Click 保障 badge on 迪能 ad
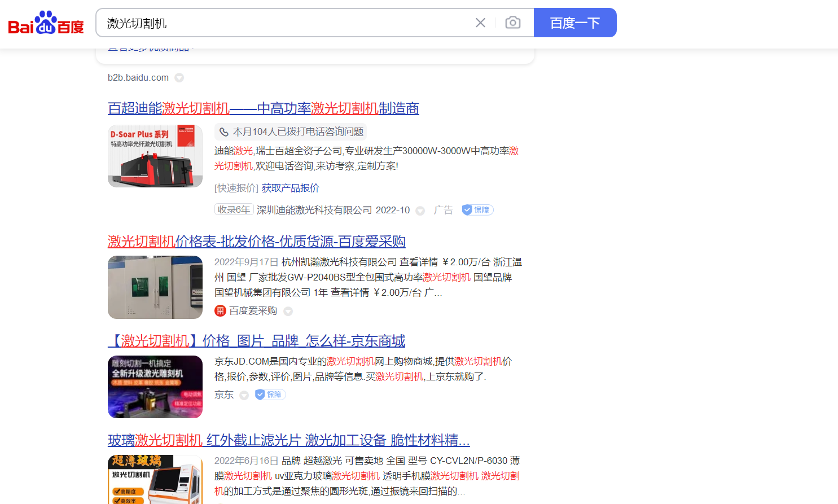 pyautogui.click(x=477, y=210)
